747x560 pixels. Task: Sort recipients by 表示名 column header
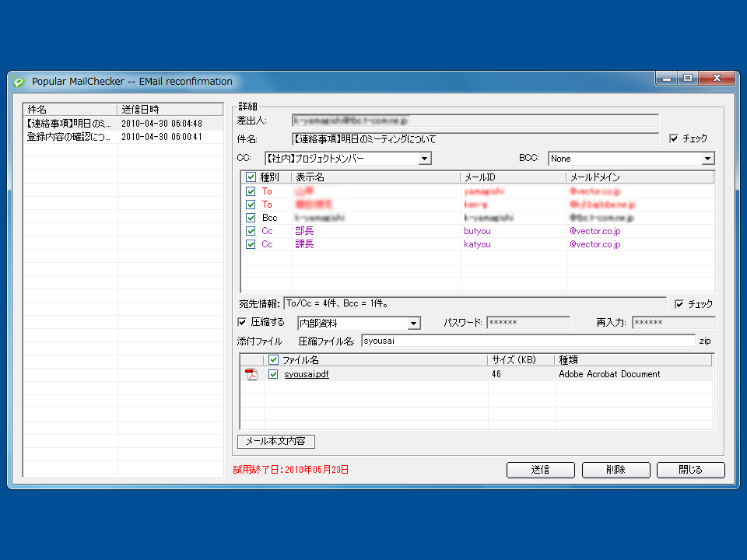[376, 177]
